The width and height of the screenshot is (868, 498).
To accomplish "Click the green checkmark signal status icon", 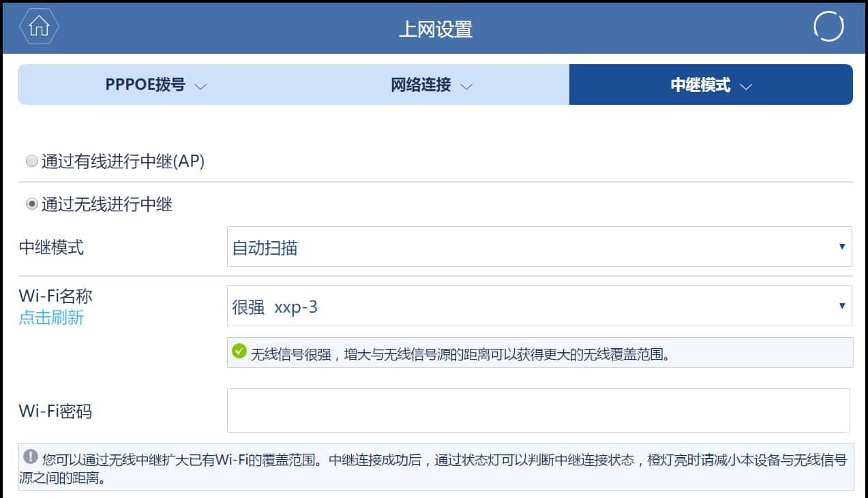I will click(x=239, y=350).
